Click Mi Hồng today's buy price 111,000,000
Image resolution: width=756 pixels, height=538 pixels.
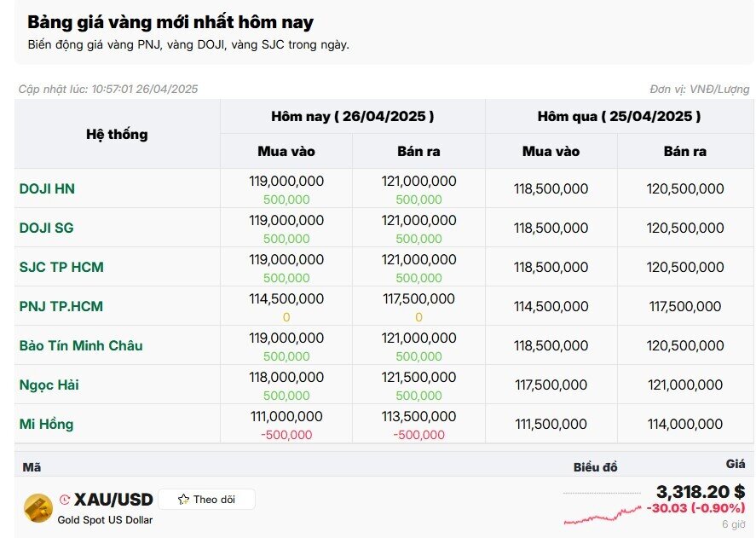tap(286, 416)
